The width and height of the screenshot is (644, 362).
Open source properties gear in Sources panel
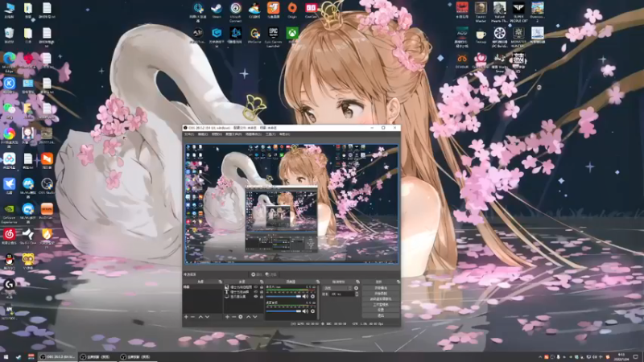pos(240,317)
